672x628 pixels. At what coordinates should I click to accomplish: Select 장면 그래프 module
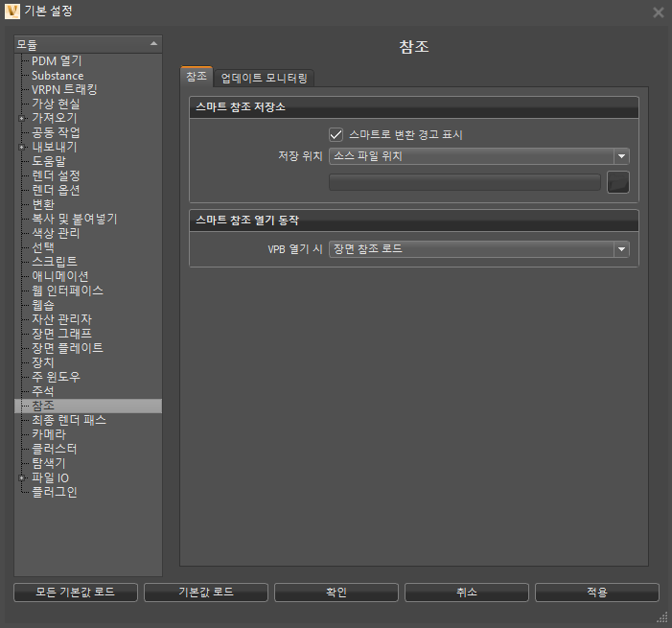point(61,334)
